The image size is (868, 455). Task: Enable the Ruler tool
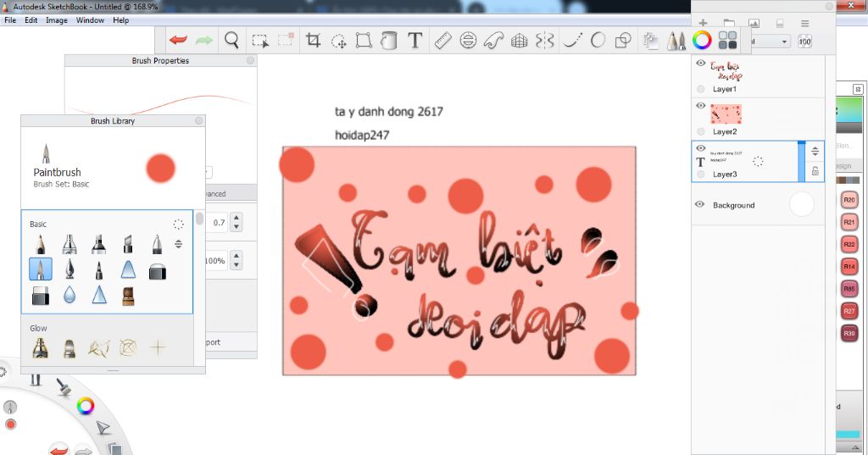[x=442, y=41]
